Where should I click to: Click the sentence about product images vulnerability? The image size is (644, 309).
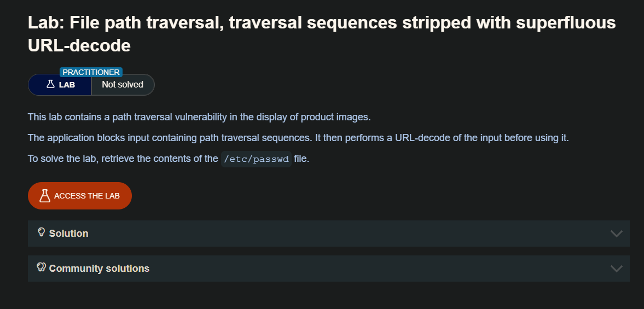[199, 117]
